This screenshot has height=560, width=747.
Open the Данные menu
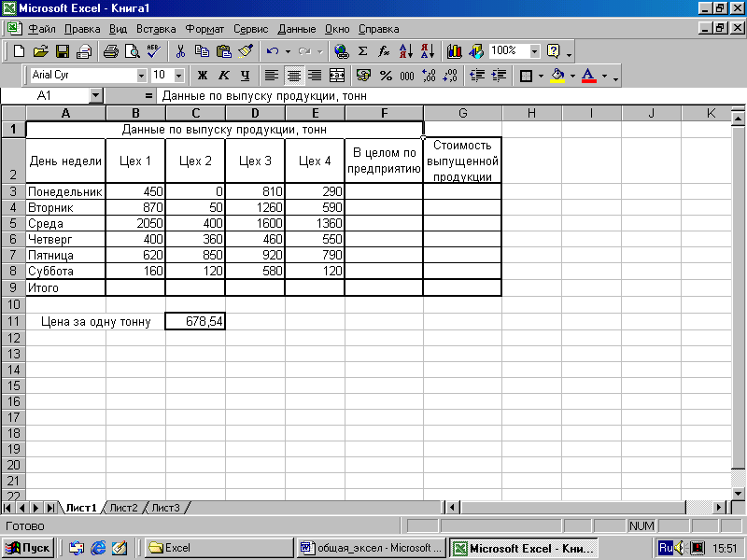tap(297, 29)
